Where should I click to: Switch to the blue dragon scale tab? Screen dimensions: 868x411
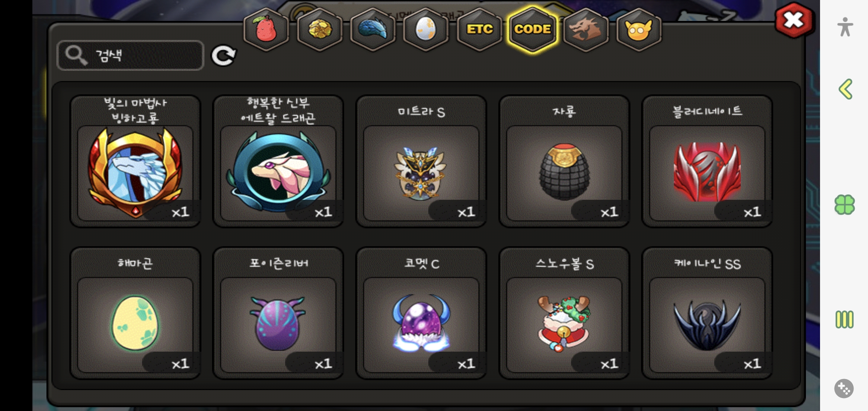click(373, 29)
